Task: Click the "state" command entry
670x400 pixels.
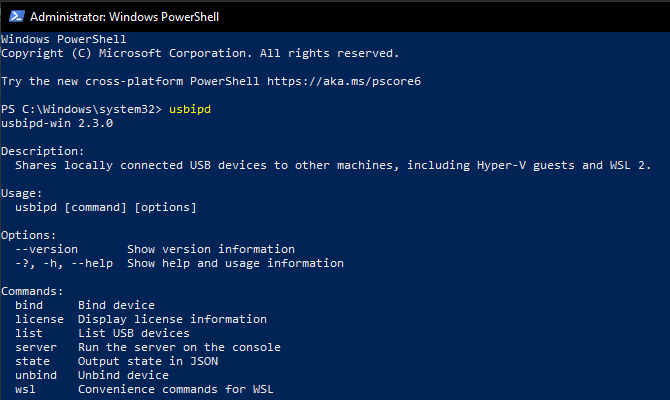Action: (x=33, y=361)
